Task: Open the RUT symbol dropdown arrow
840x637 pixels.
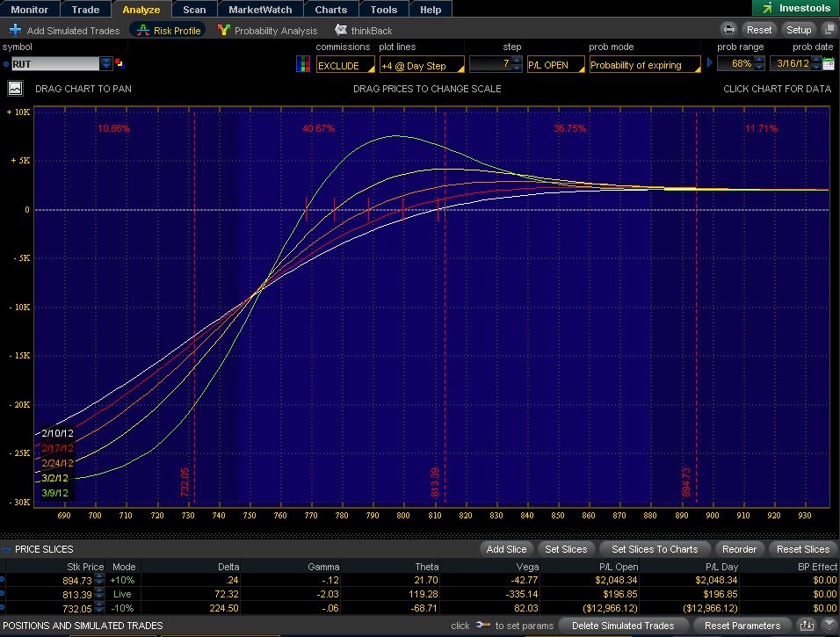Action: tap(106, 64)
